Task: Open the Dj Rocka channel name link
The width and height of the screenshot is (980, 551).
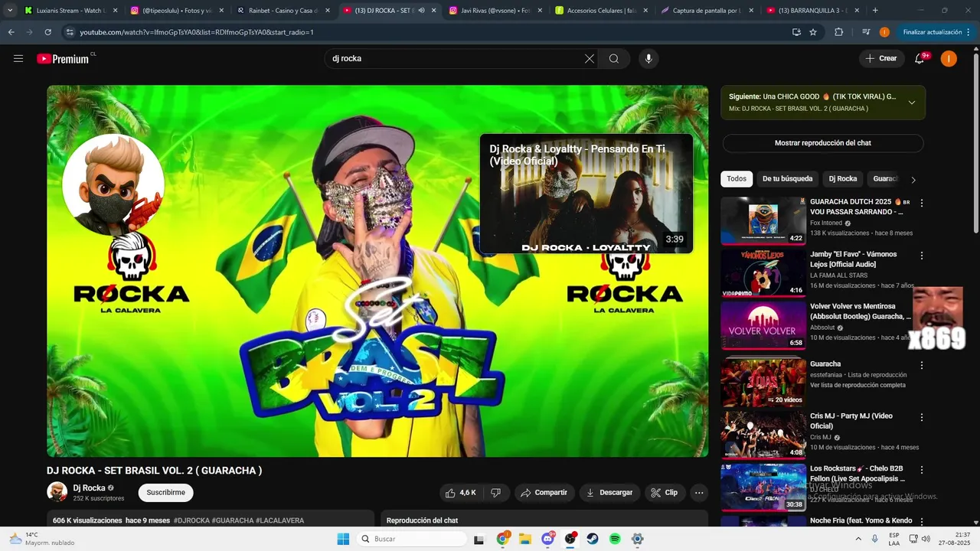Action: click(x=89, y=487)
